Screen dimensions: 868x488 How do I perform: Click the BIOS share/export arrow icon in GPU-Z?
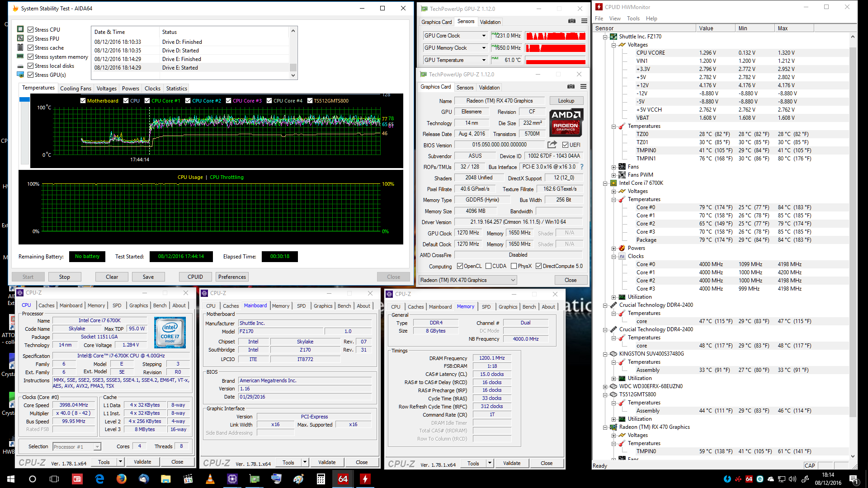[552, 145]
